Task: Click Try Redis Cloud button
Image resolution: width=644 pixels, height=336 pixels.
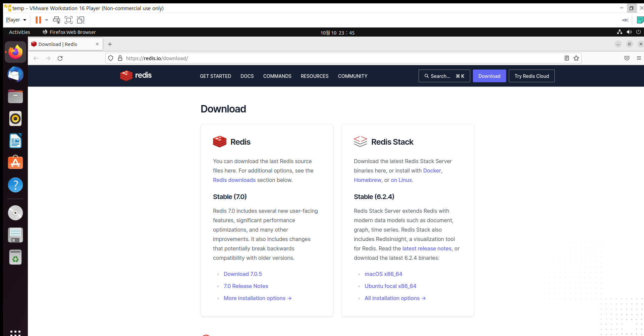Action: [532, 76]
